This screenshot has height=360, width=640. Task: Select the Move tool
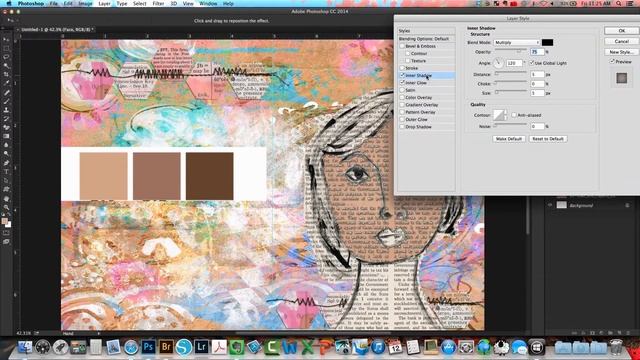[6, 40]
